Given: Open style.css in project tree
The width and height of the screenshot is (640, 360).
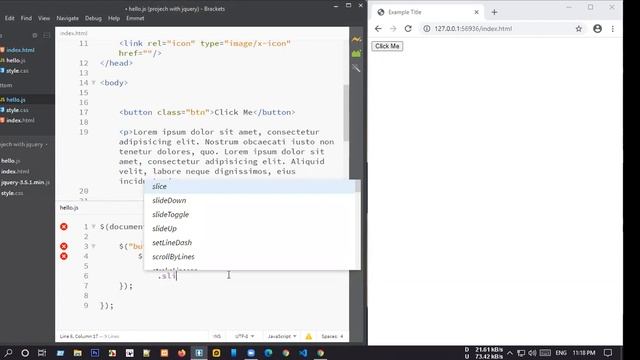Looking at the screenshot, I should (12, 193).
